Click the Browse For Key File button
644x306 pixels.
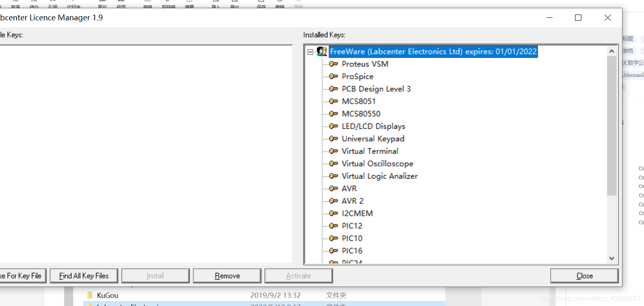[x=22, y=276]
